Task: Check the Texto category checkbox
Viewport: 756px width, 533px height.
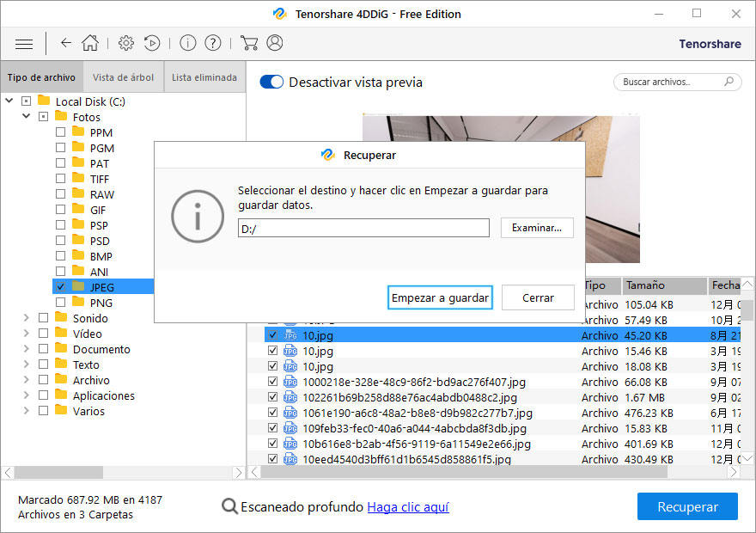Action: click(44, 365)
